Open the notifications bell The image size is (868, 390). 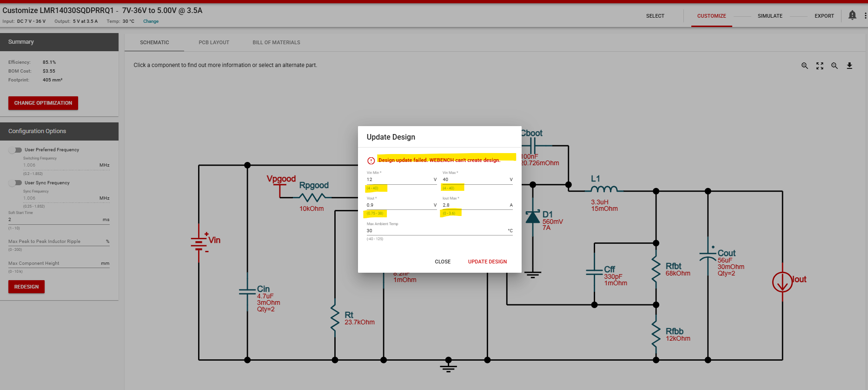coord(852,15)
